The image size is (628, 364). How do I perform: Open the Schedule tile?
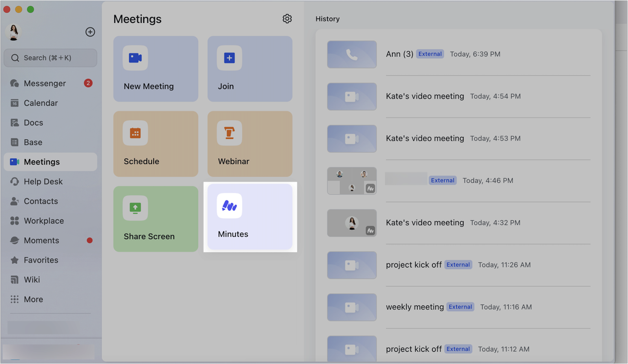click(x=156, y=144)
